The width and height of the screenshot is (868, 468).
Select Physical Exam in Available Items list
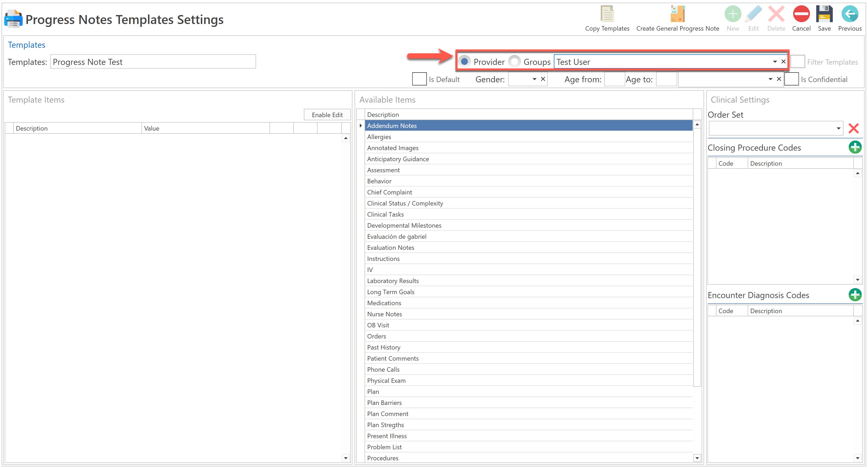coord(386,380)
